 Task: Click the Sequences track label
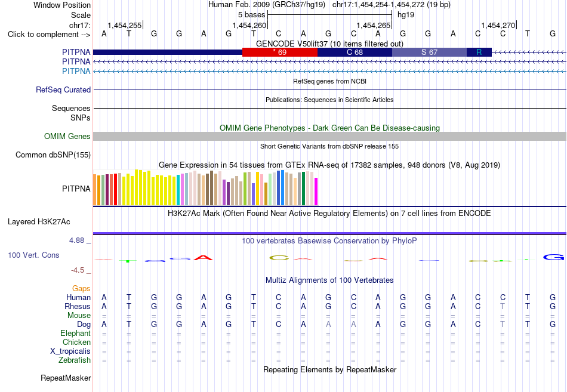(71, 108)
